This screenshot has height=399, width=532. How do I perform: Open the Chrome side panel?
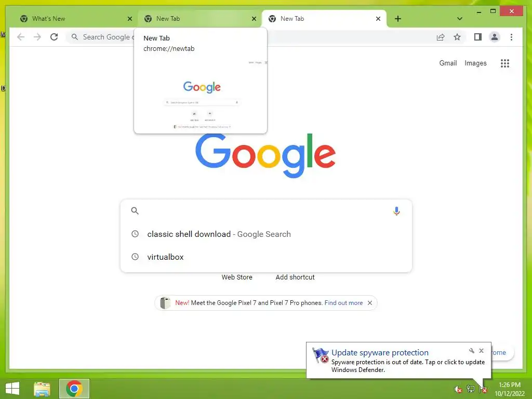(478, 37)
